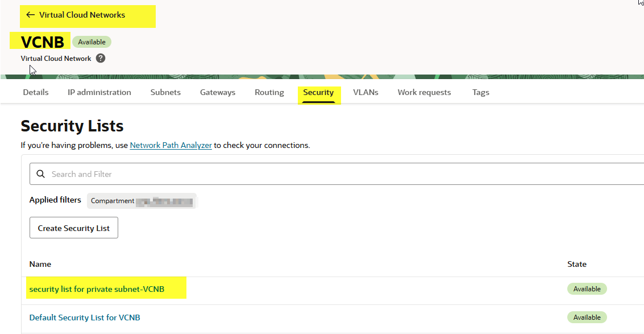Open Default Security List for VCNB

[x=85, y=317]
